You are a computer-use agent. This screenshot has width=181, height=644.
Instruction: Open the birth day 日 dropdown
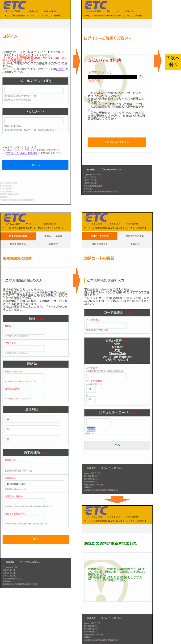tap(32, 439)
